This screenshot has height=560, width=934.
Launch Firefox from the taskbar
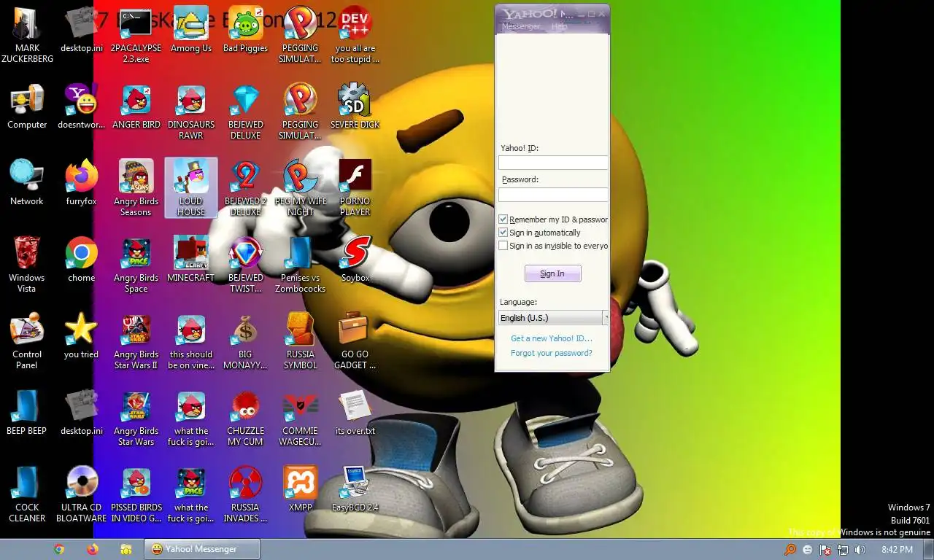93,549
